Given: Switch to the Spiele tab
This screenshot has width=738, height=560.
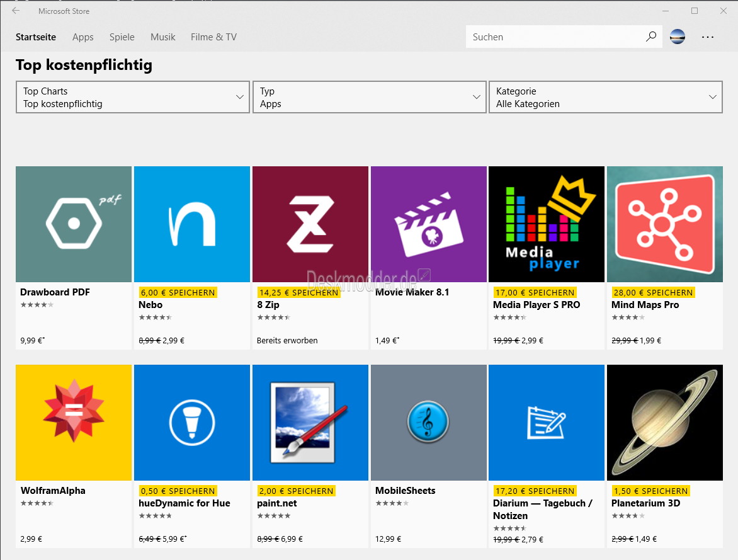Looking at the screenshot, I should click(x=122, y=37).
